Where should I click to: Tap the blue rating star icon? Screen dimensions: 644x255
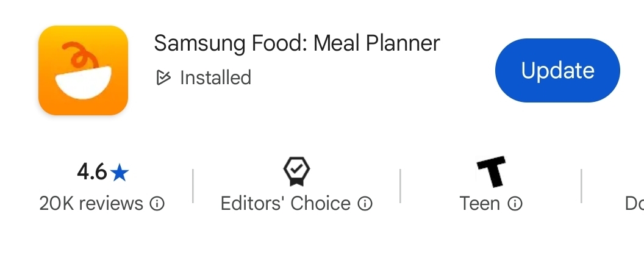tap(120, 173)
